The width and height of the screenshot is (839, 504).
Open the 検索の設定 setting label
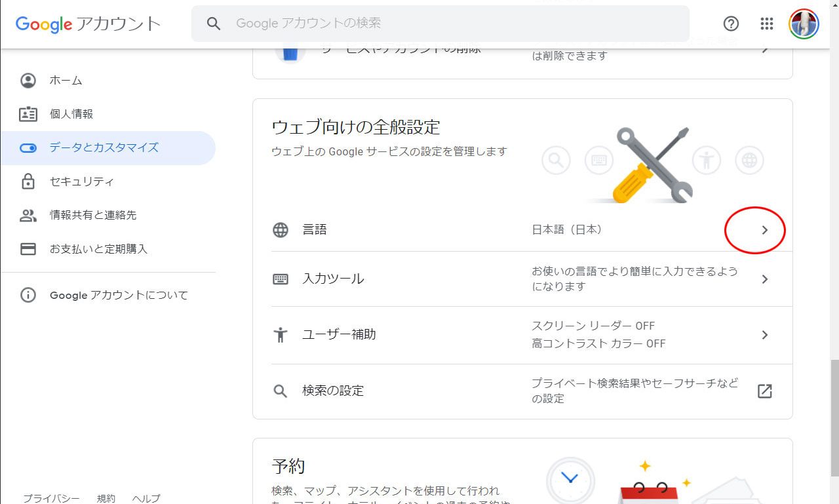click(x=333, y=391)
